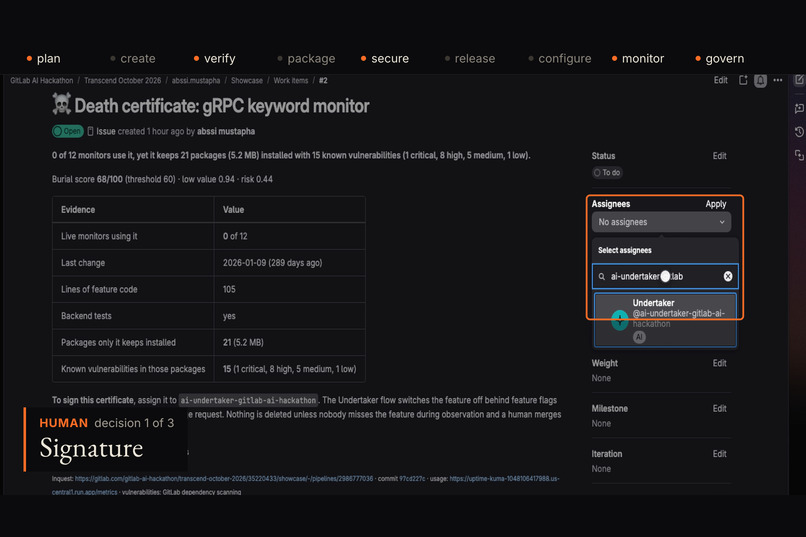Click the compose icon at top right edge
The height and width of the screenshot is (537, 806).
coord(799,80)
